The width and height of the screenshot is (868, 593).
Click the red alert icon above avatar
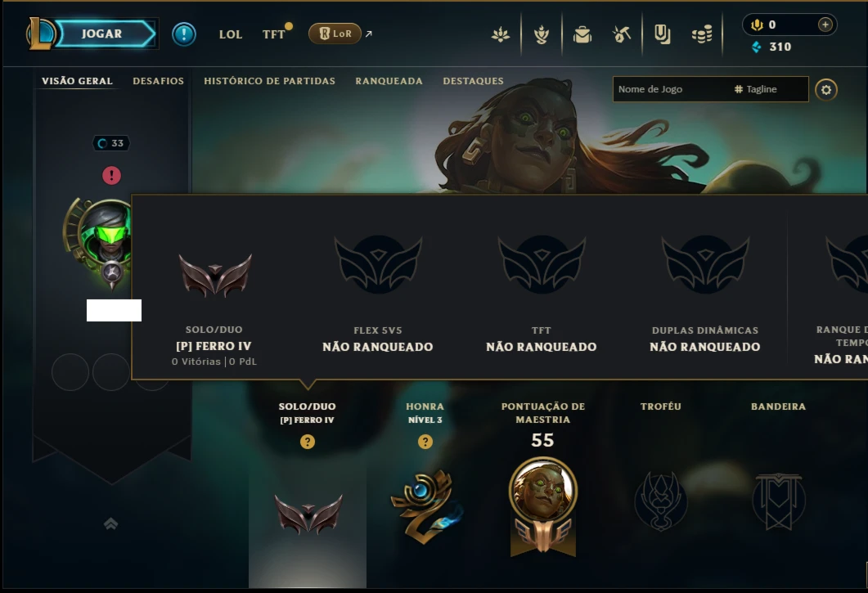coord(112,176)
